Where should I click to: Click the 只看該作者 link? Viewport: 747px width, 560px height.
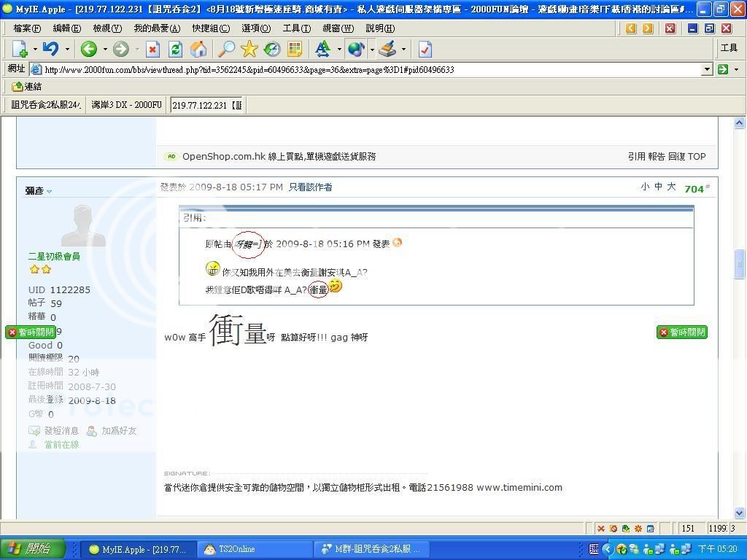(310, 187)
